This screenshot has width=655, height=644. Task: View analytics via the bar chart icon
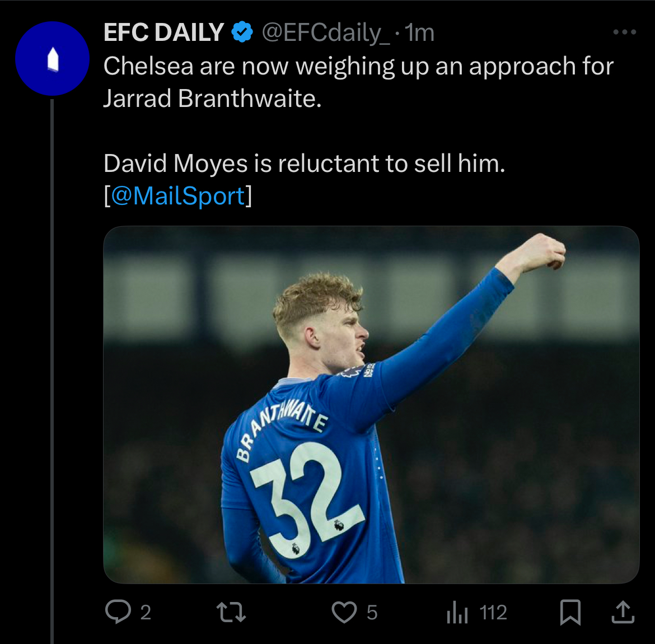click(457, 612)
